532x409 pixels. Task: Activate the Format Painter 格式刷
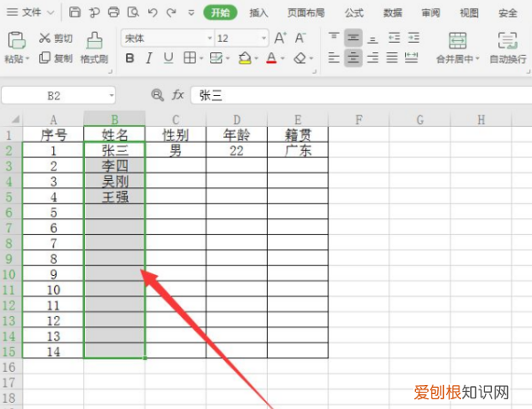94,48
